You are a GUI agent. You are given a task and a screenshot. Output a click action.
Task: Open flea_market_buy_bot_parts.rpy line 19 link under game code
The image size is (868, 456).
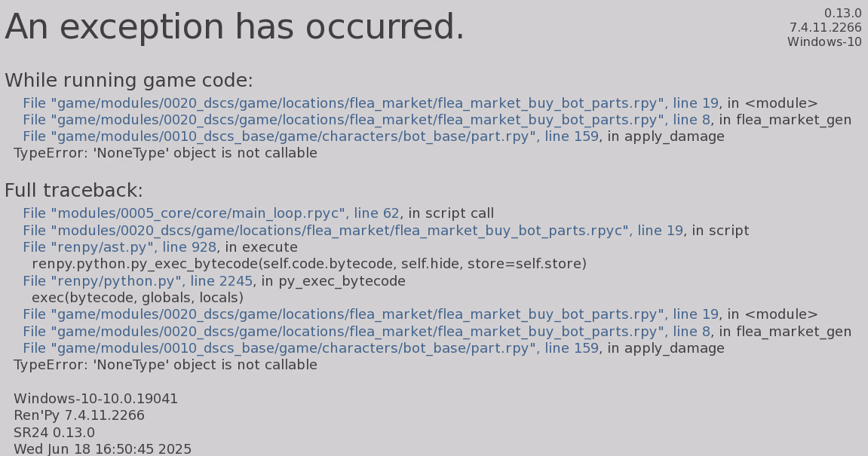tap(370, 103)
